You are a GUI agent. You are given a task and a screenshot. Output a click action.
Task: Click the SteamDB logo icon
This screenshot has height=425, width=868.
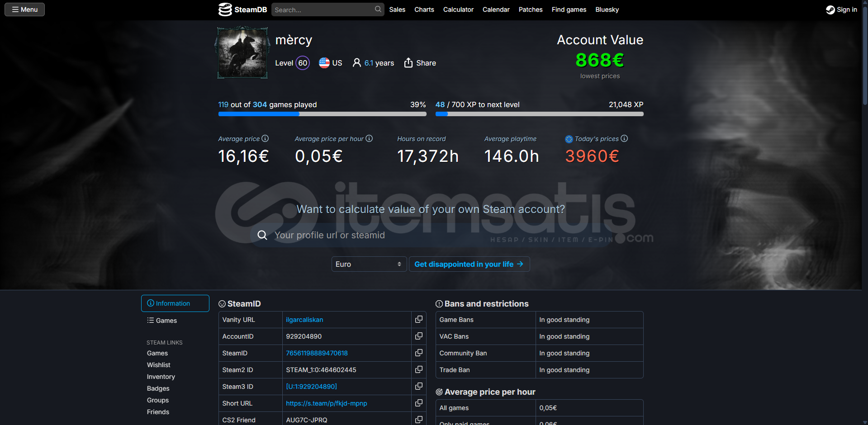225,9
